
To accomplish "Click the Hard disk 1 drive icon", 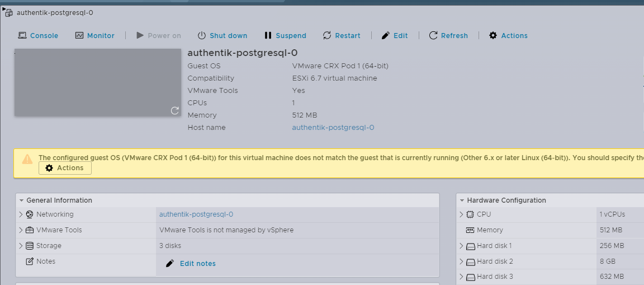I will tap(470, 246).
